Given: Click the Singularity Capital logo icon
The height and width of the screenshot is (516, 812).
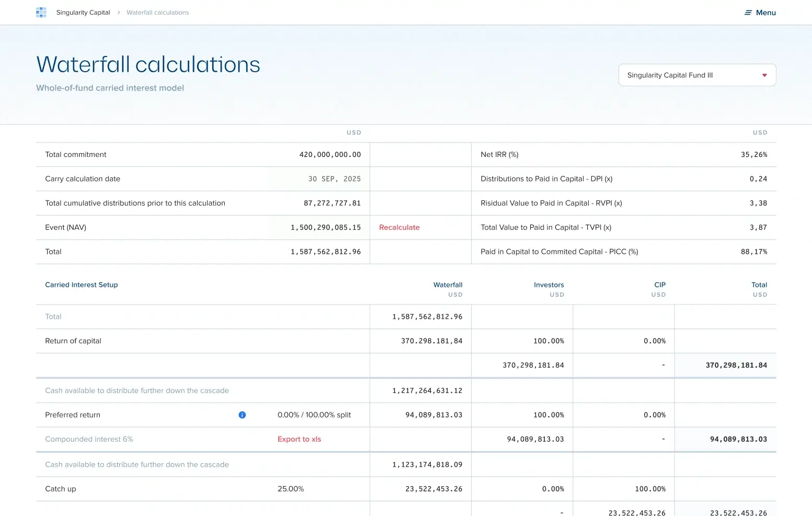Looking at the screenshot, I should [x=41, y=13].
